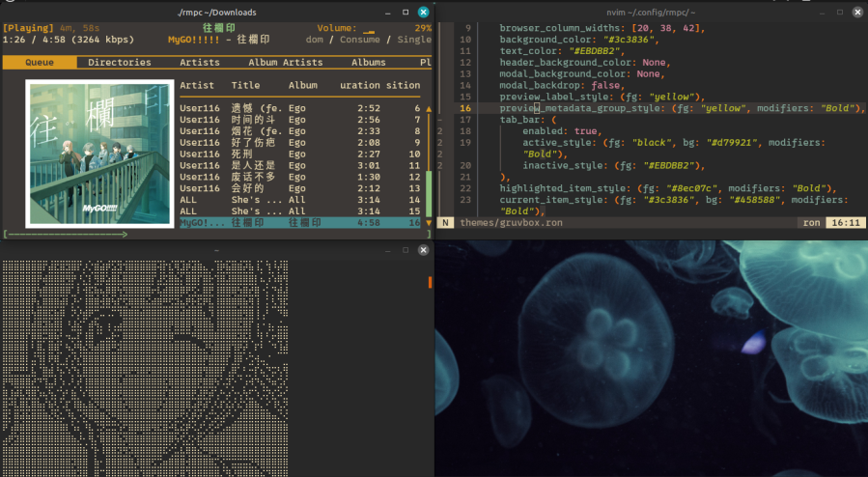Minimize the ASCII art terminal window
This screenshot has height=477, width=868.
(x=388, y=250)
